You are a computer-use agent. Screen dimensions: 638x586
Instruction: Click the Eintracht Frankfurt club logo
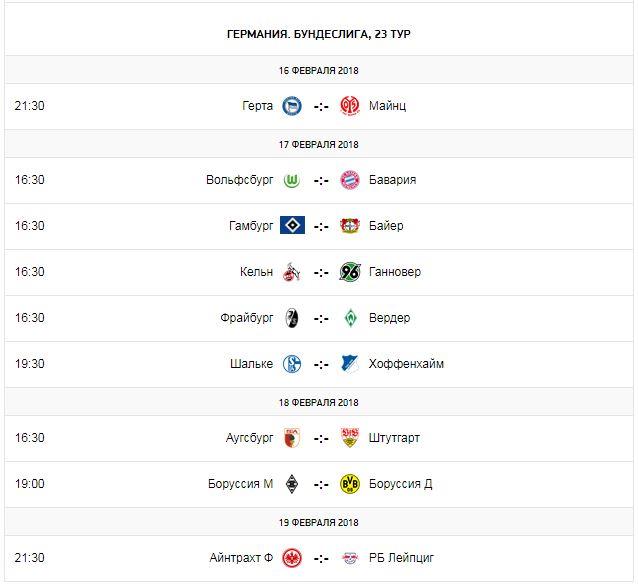[292, 558]
